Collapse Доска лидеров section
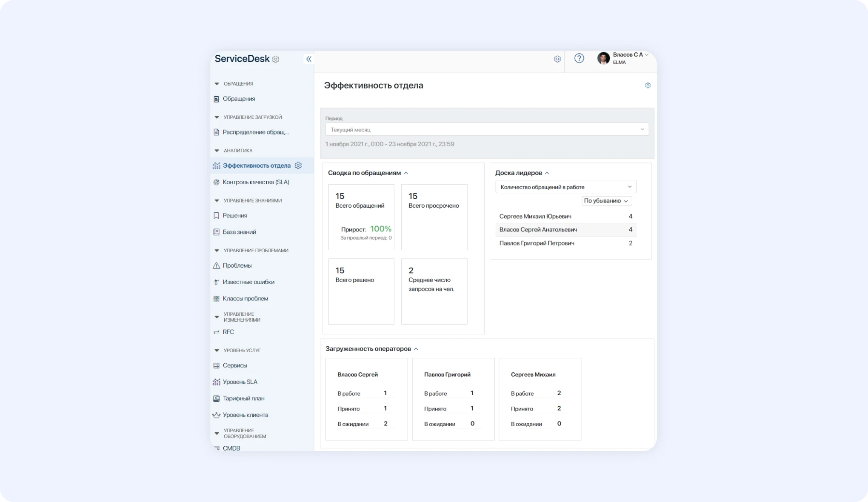 [547, 173]
